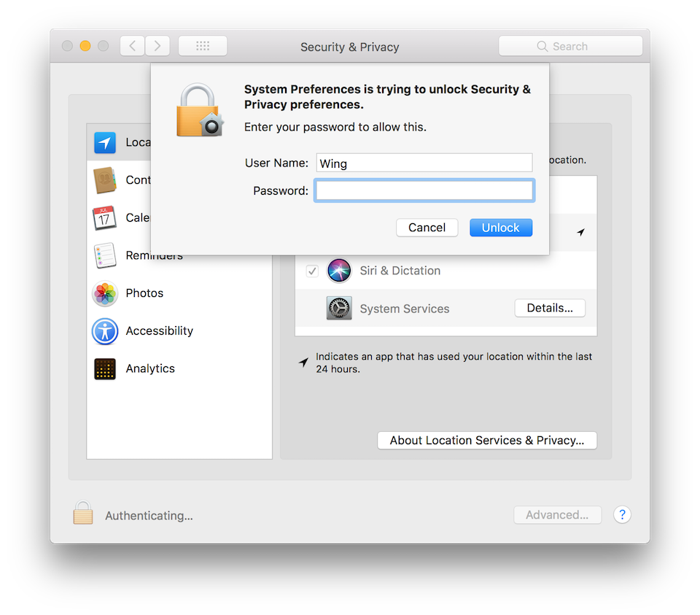Screen dimensions: 700x615
Task: Click the Advanced... button
Action: tap(557, 515)
